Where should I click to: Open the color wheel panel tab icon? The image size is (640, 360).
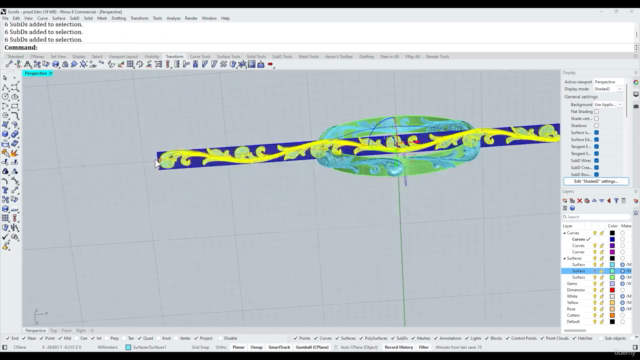coord(636,82)
